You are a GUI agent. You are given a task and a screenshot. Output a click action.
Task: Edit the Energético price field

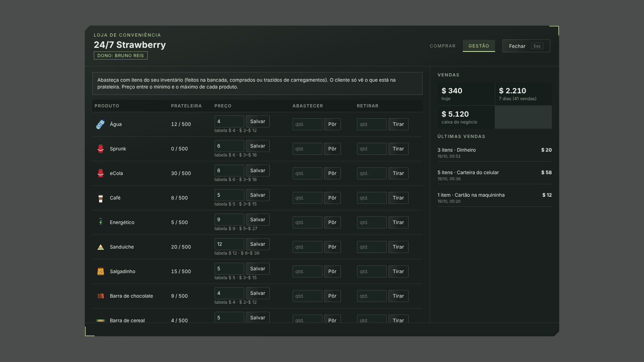point(229,220)
